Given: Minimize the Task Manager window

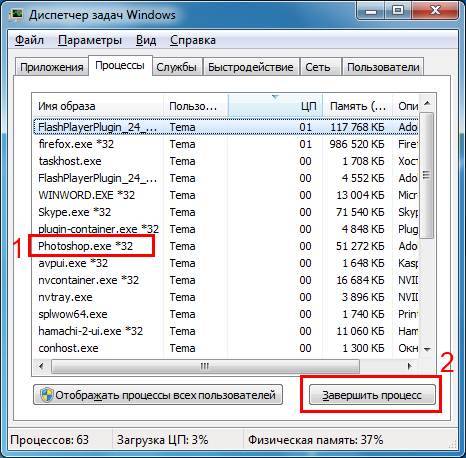Looking at the screenshot, I should click(x=371, y=11).
